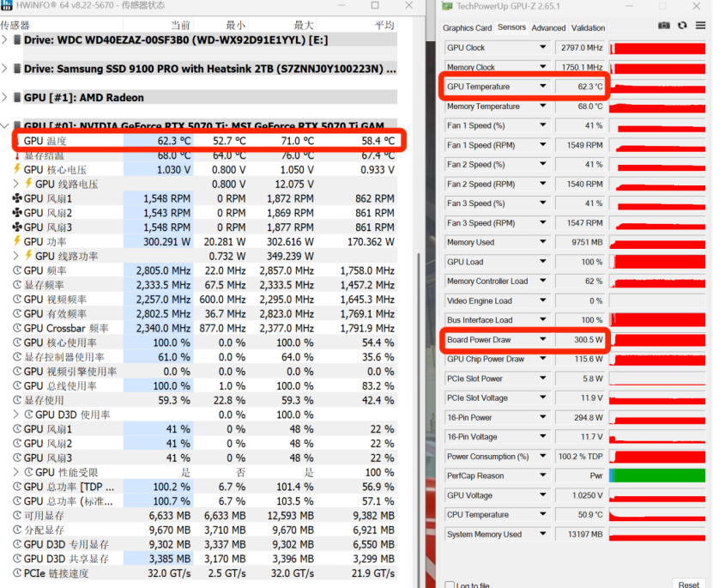Click the clock icon beside GPU 频率
Screen dimensions: 713x588
tap(17, 270)
